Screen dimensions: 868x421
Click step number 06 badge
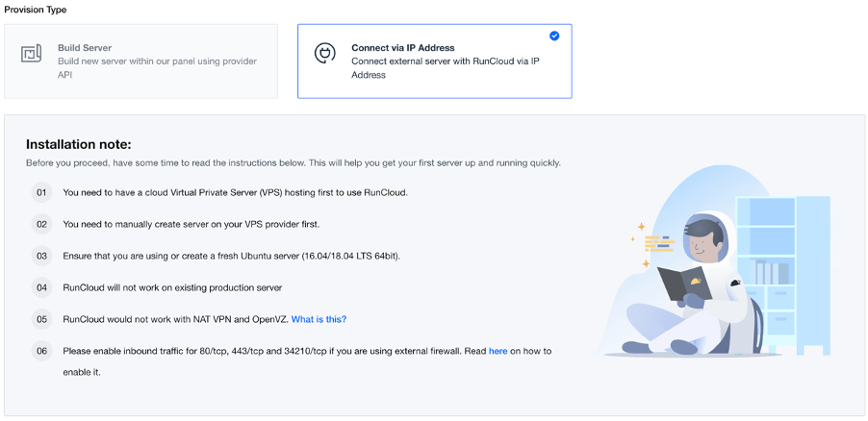point(41,351)
